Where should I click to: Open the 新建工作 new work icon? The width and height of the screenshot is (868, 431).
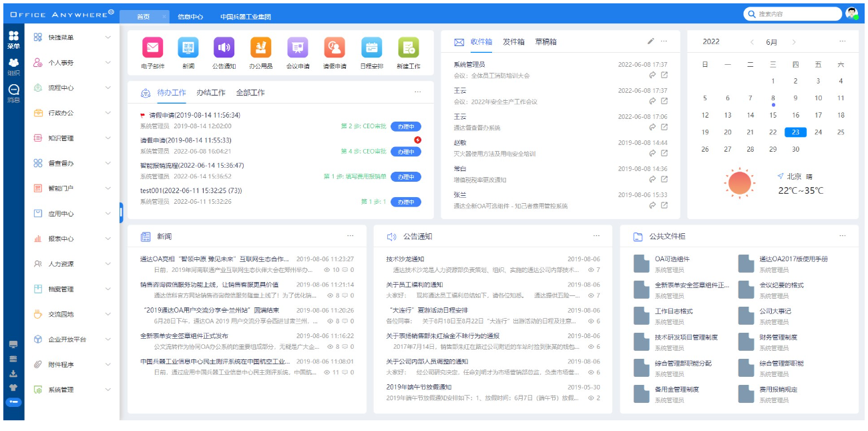(409, 48)
